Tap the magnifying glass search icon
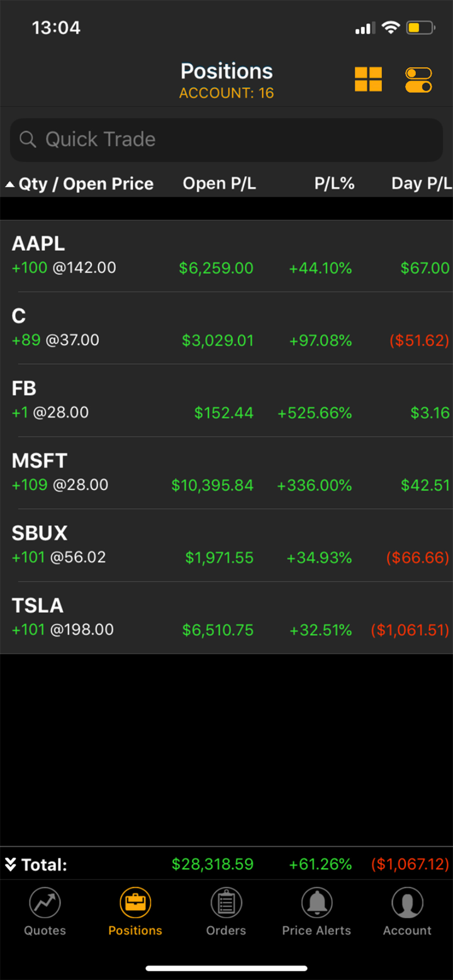This screenshot has height=980, width=453. point(28,139)
